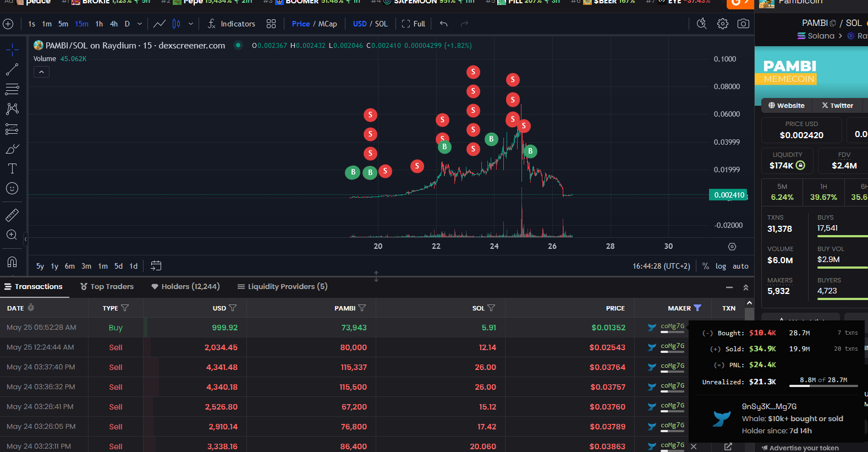Expand the chart side panel arrow

point(25,239)
